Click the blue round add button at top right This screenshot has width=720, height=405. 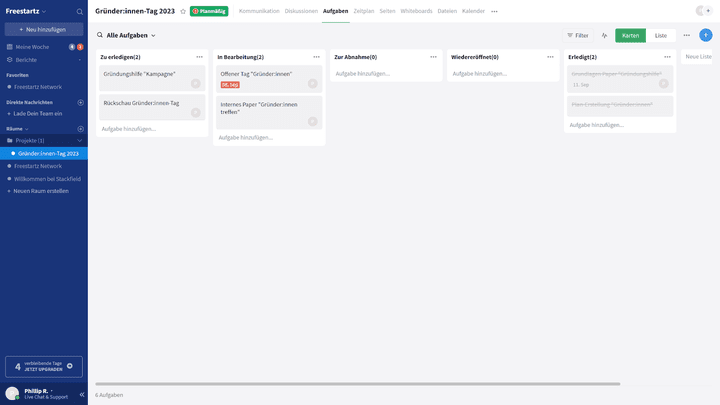[706, 35]
